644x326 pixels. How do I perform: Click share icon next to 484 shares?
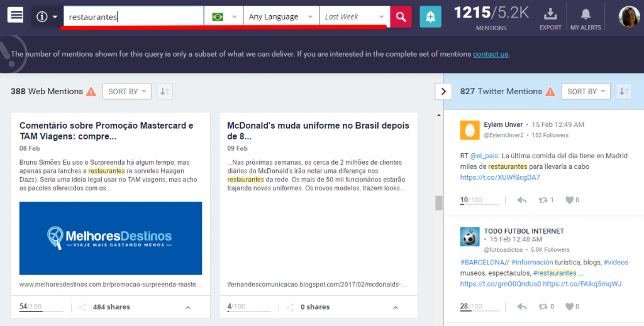coord(82,307)
